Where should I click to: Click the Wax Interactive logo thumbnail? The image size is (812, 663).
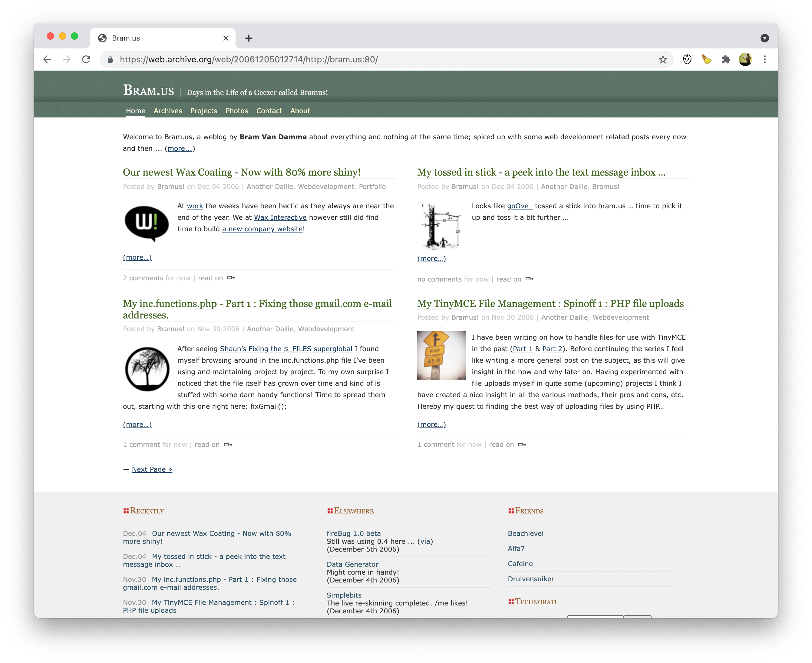click(x=147, y=223)
